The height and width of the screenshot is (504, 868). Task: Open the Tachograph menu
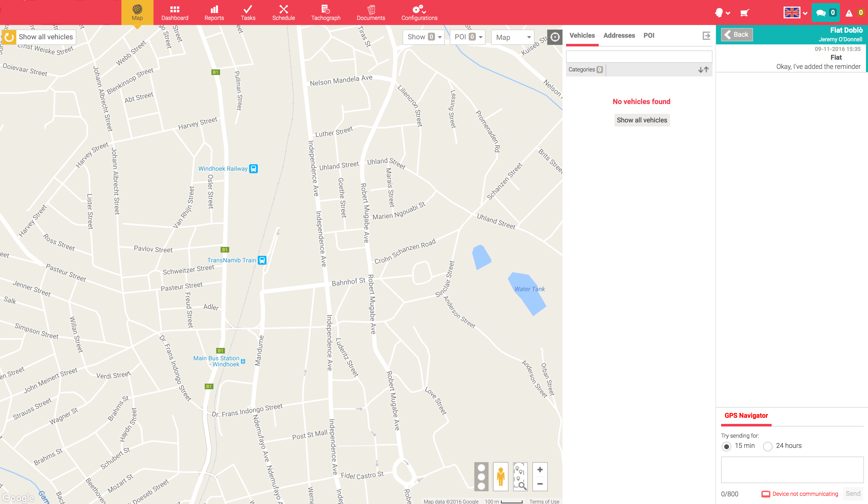[x=325, y=13]
